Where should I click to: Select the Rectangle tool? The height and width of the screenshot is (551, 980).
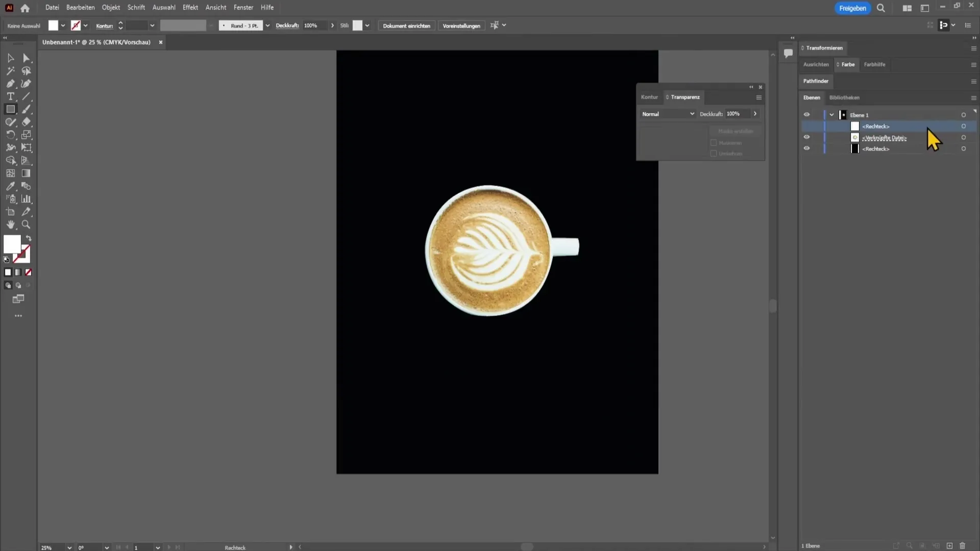[10, 109]
